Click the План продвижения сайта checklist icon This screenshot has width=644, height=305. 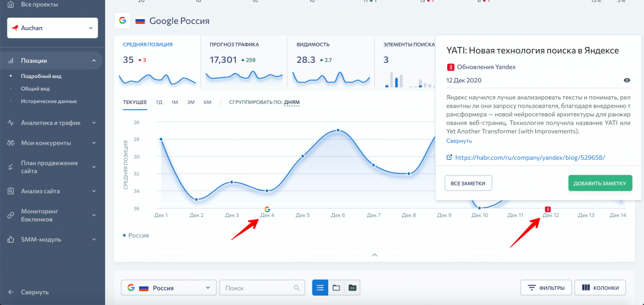point(11,167)
